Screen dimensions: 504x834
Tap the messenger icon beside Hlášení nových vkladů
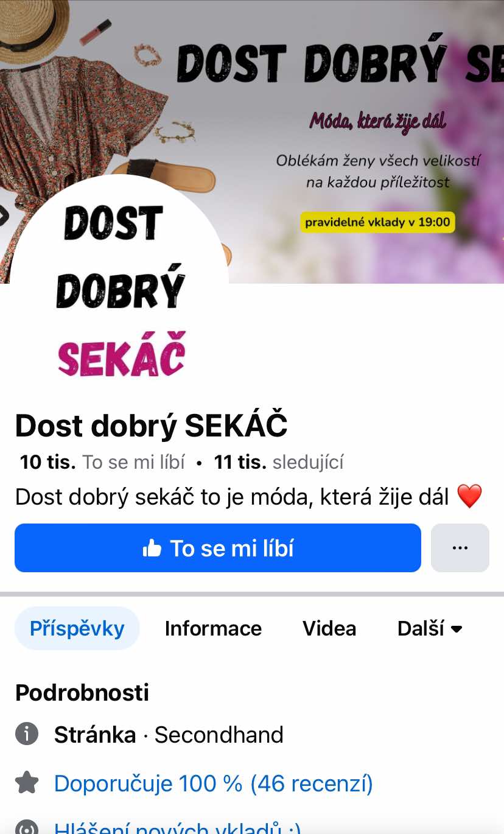coord(27,827)
